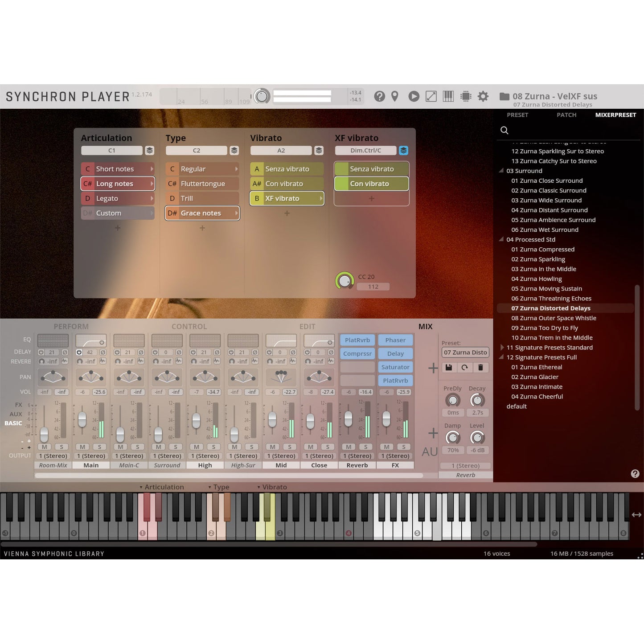
Task: Mute the Main mixer channel
Action: (x=82, y=447)
